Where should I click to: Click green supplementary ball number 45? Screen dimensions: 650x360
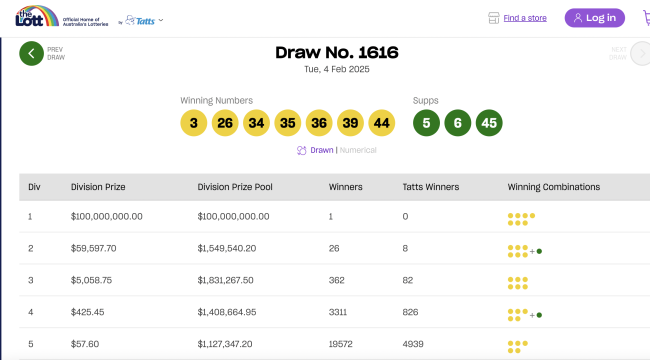(x=489, y=123)
